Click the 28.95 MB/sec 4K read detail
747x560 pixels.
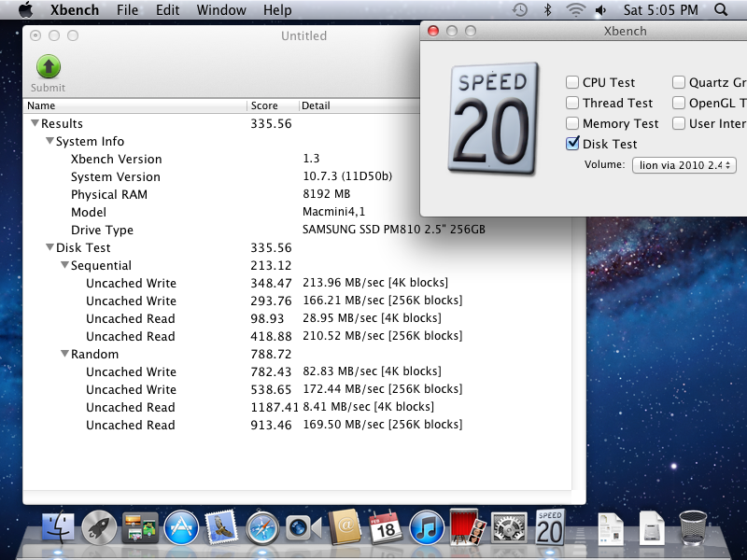pyautogui.click(x=372, y=317)
